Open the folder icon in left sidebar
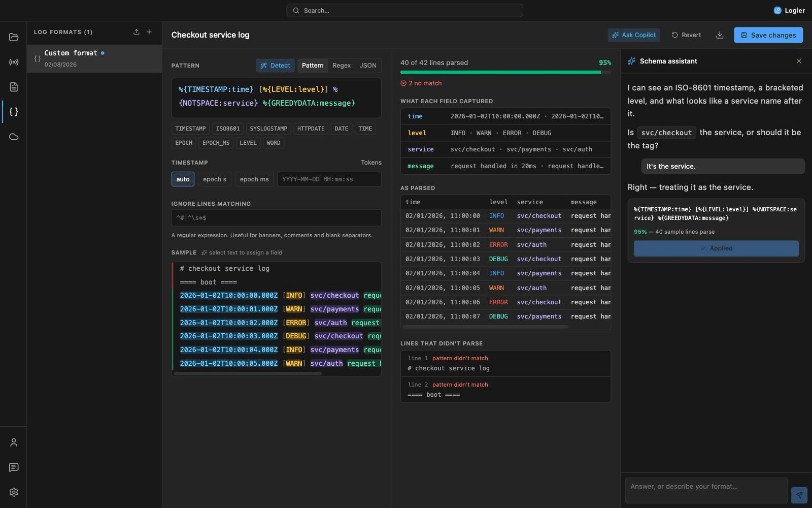The width and height of the screenshot is (812, 508). [14, 37]
